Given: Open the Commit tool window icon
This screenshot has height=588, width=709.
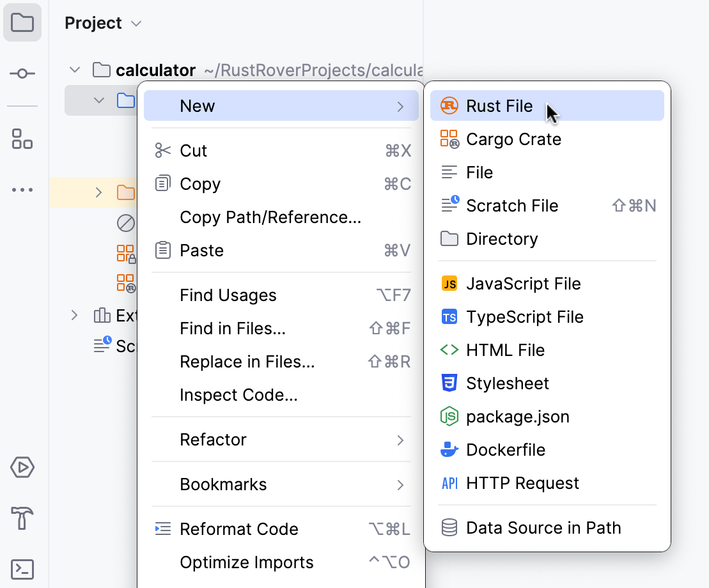Looking at the screenshot, I should point(22,73).
